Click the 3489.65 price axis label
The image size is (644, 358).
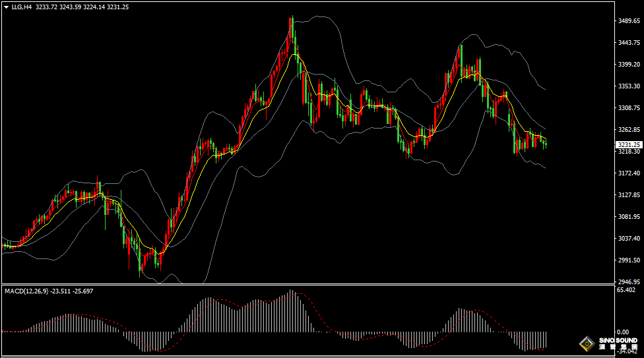point(629,22)
